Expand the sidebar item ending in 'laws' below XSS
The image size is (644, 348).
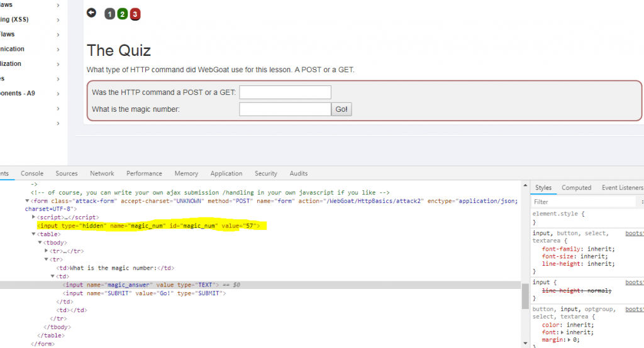(x=58, y=35)
